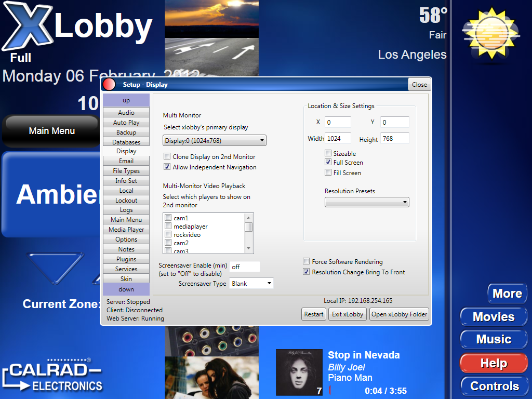This screenshot has height=399, width=532.
Task: Open the Screensaver Type dropdown
Action: point(251,283)
